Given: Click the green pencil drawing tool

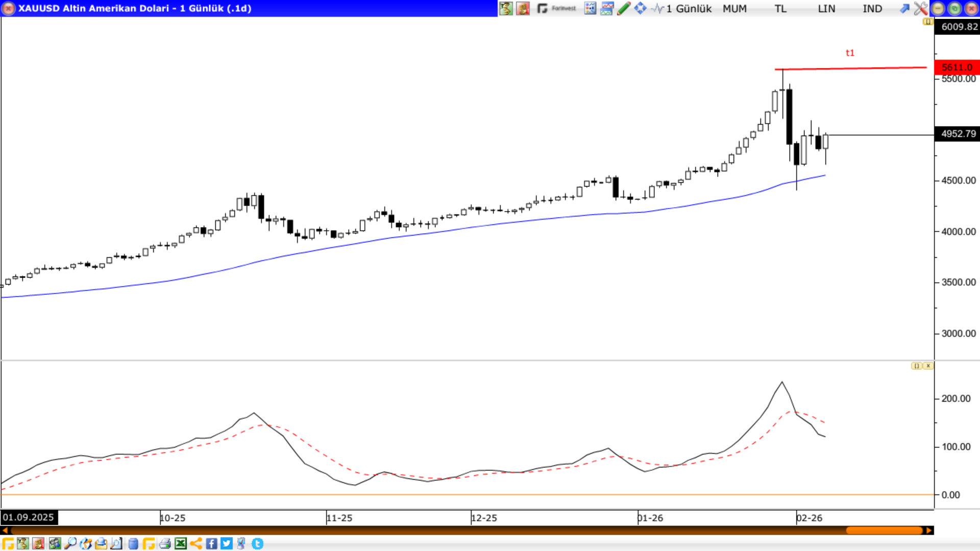Looking at the screenshot, I should tap(623, 8).
